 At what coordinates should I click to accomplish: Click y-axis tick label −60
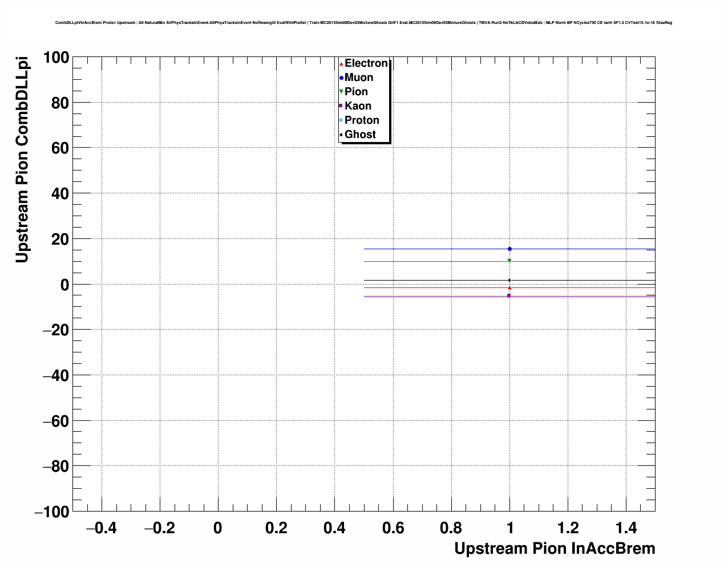(x=56, y=421)
